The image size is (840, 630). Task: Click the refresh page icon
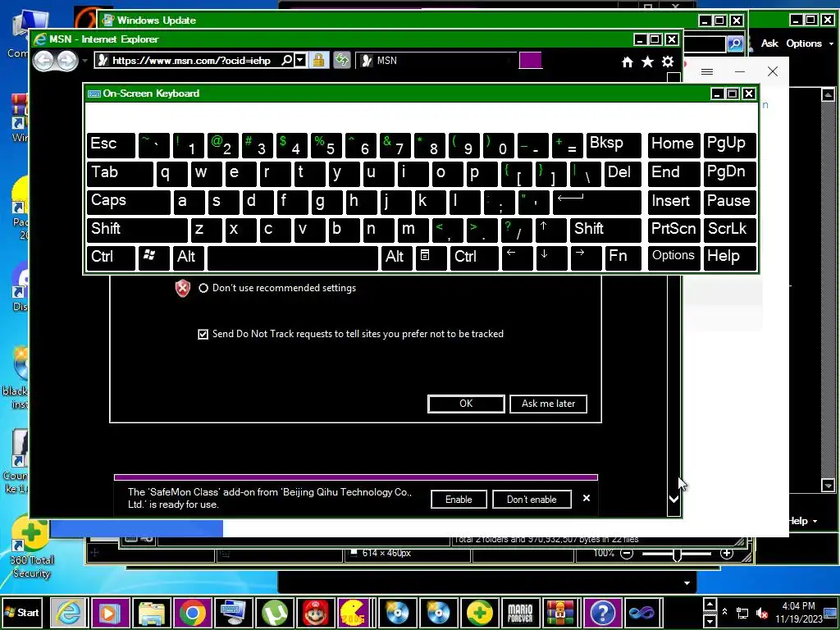click(341, 60)
